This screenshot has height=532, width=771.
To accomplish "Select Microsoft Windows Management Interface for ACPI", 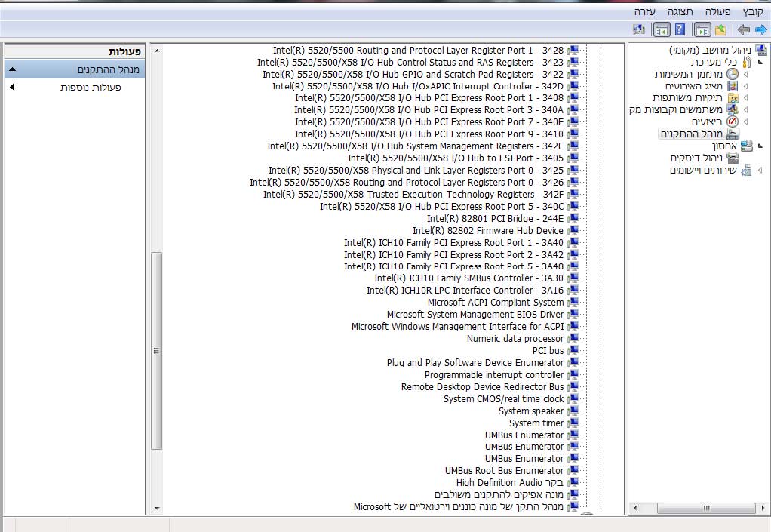I will (457, 327).
